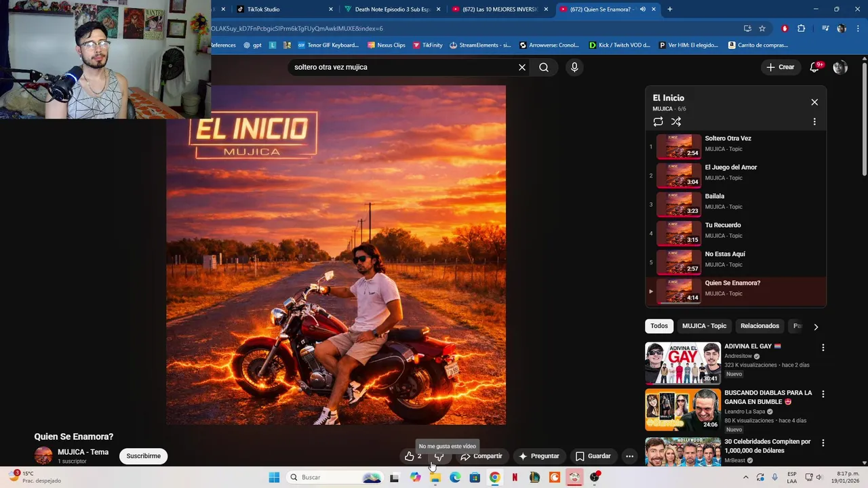Save video with Guardar button
This screenshot has height=488, width=868.
(x=593, y=456)
